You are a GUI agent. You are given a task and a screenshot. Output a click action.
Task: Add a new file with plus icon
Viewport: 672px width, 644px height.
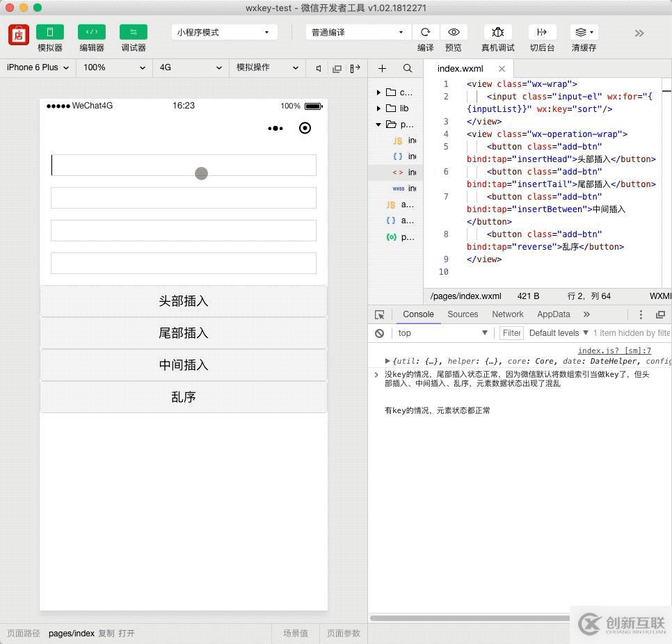(x=383, y=69)
